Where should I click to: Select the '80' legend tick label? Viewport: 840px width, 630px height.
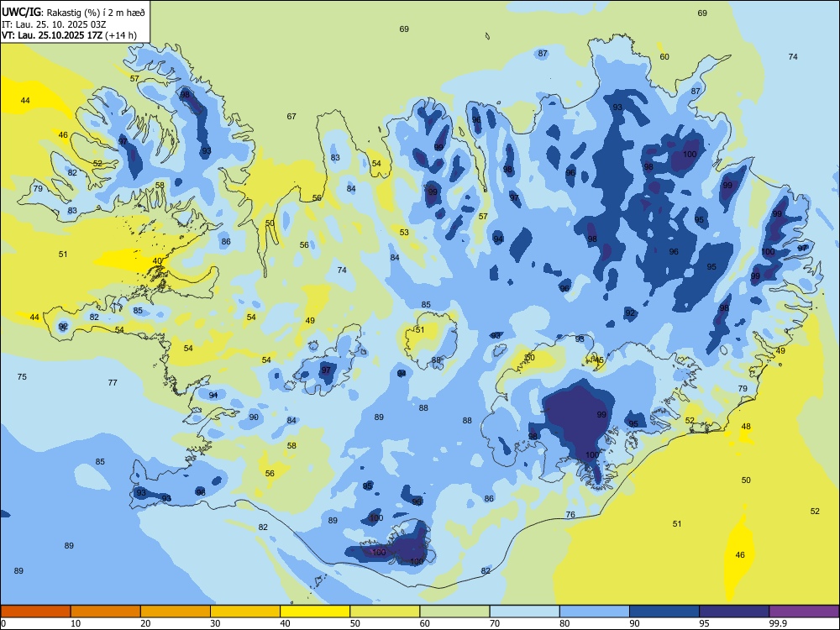point(564,623)
